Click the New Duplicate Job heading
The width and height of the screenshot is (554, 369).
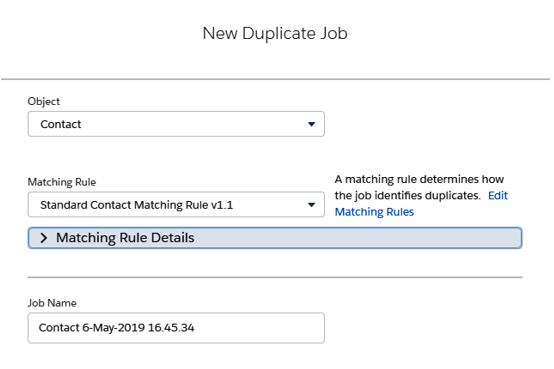pyautogui.click(x=275, y=33)
